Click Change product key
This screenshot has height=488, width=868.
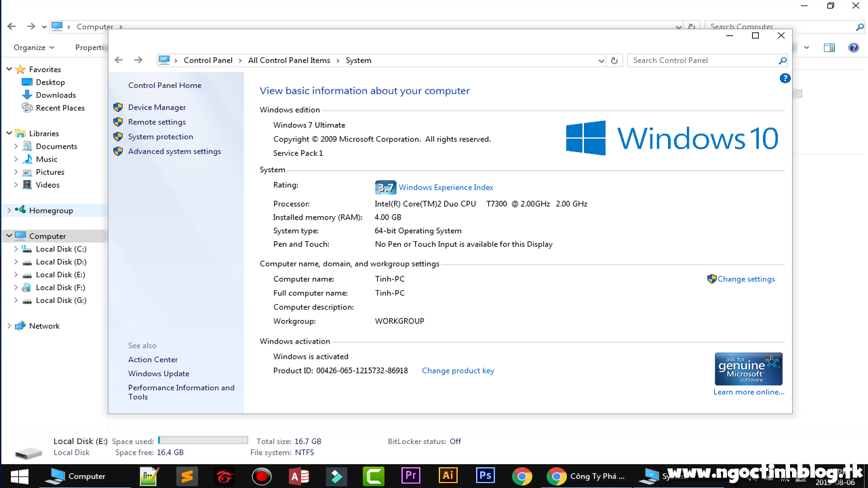[x=458, y=370]
